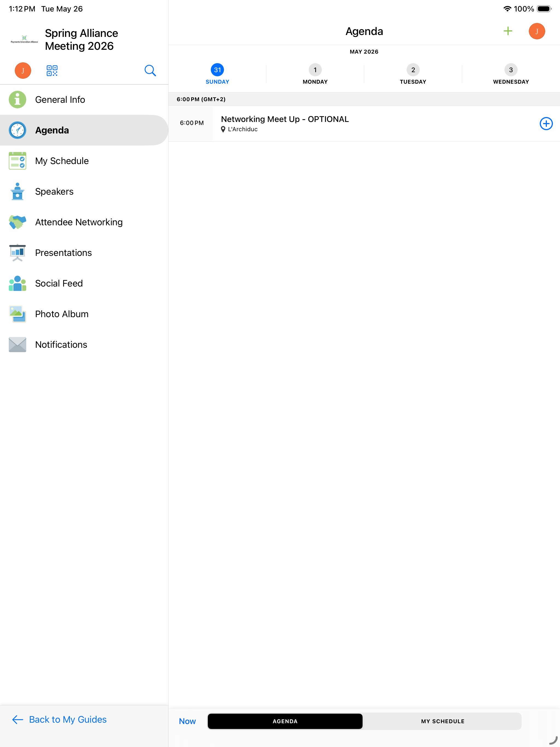Open My Schedule menu label
This screenshot has width=560, height=747.
point(62,161)
